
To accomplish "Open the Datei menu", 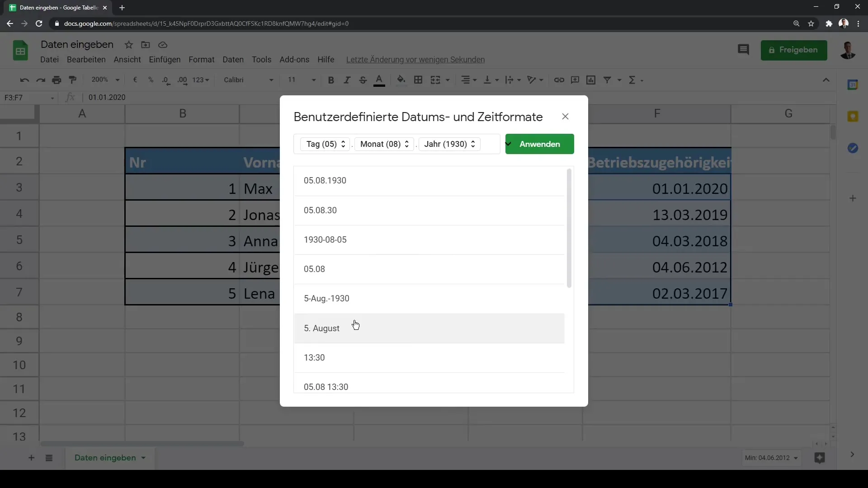I will 49,60.
